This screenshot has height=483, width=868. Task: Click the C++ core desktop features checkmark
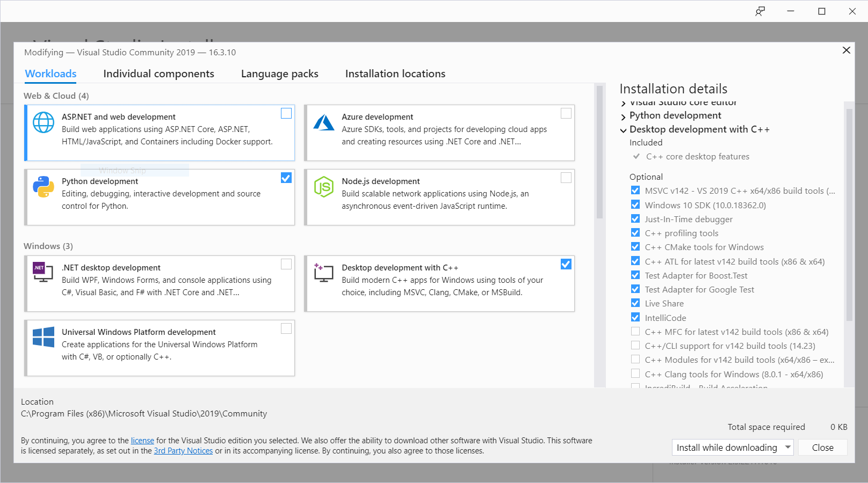click(636, 156)
